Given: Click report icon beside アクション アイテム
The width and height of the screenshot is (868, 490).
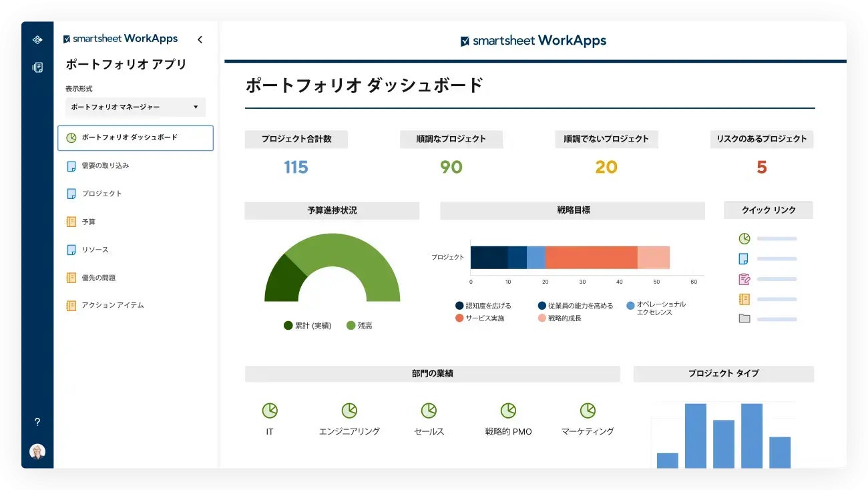Looking at the screenshot, I should [71, 306].
